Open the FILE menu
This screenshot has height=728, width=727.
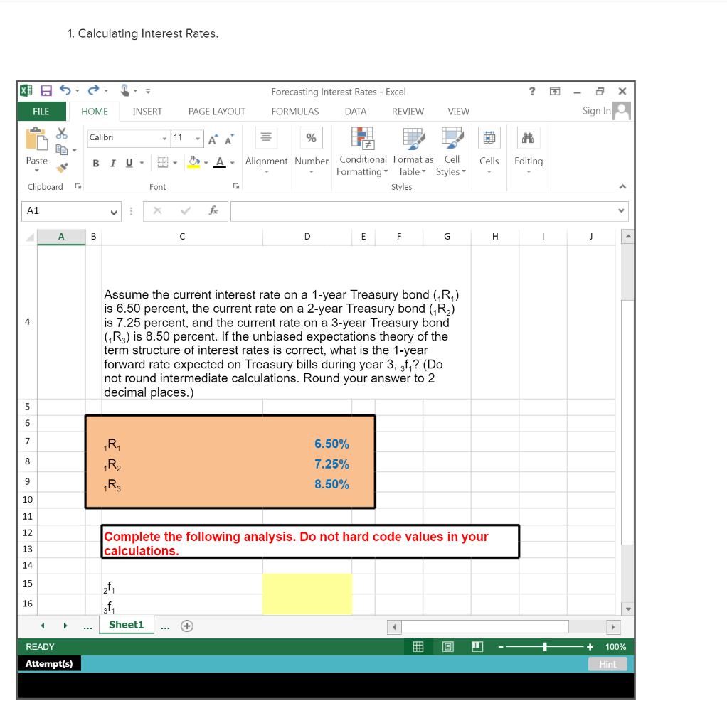41,112
